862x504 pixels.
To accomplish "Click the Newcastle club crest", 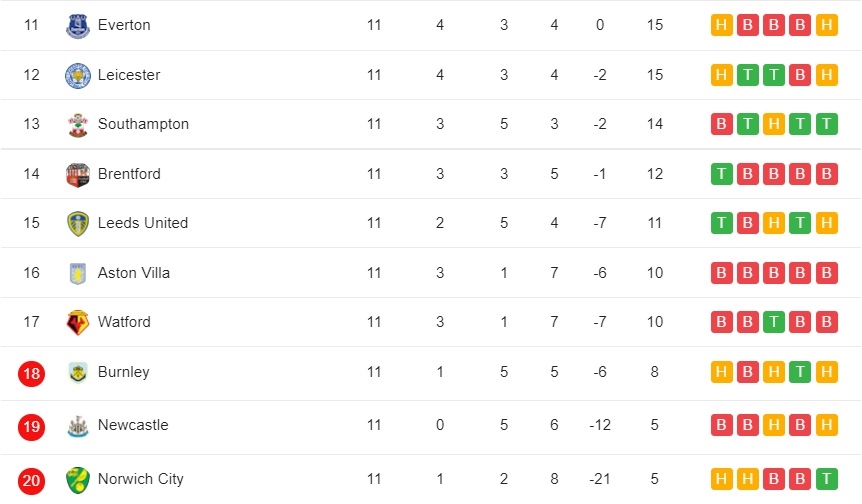I will [78, 426].
